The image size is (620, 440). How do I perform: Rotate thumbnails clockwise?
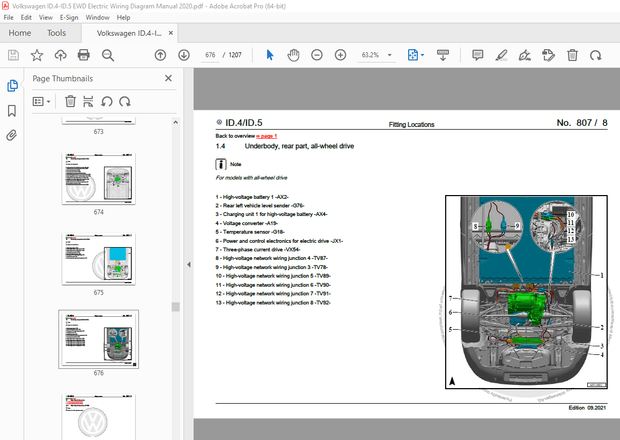(x=125, y=102)
